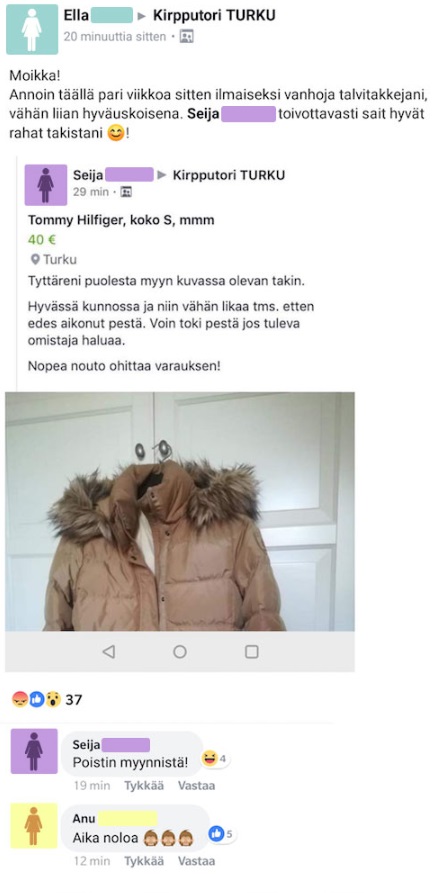Image resolution: width=436 pixels, height=893 pixels.
Task: Click Vastaa under Anu's comment
Action: [x=196, y=861]
